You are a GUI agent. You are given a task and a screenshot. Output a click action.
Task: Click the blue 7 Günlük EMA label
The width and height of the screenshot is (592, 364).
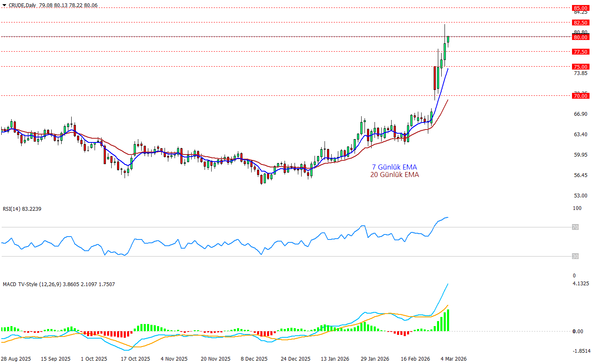pos(394,167)
